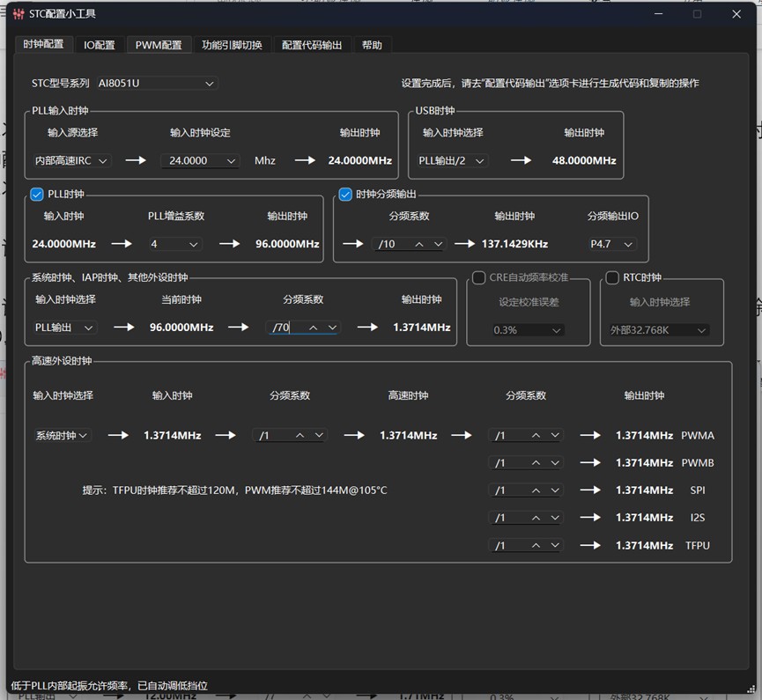
Task: Toggle the PLL时钟 checkbox
Action: (37, 195)
